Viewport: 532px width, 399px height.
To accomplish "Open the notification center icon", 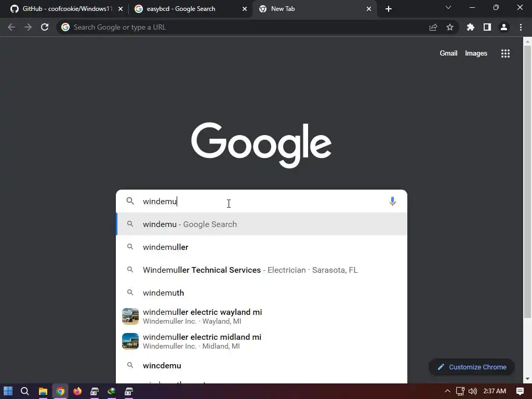I will [520, 391].
